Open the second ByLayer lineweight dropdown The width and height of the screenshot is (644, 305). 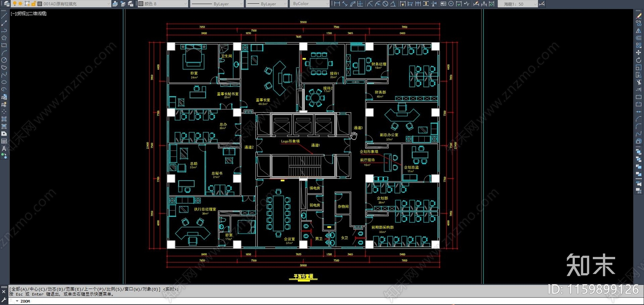point(266,4)
